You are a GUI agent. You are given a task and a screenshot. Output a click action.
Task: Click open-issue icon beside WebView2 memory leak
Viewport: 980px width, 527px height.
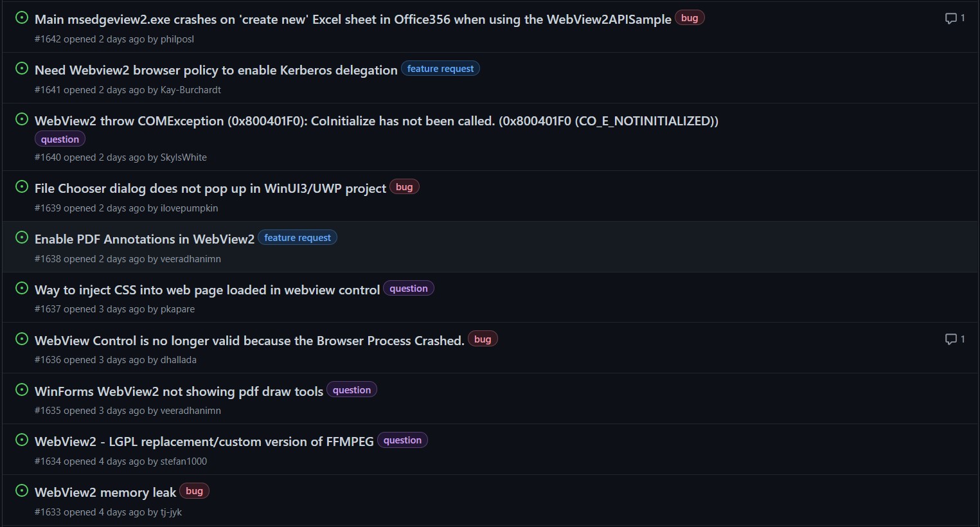[22, 491]
